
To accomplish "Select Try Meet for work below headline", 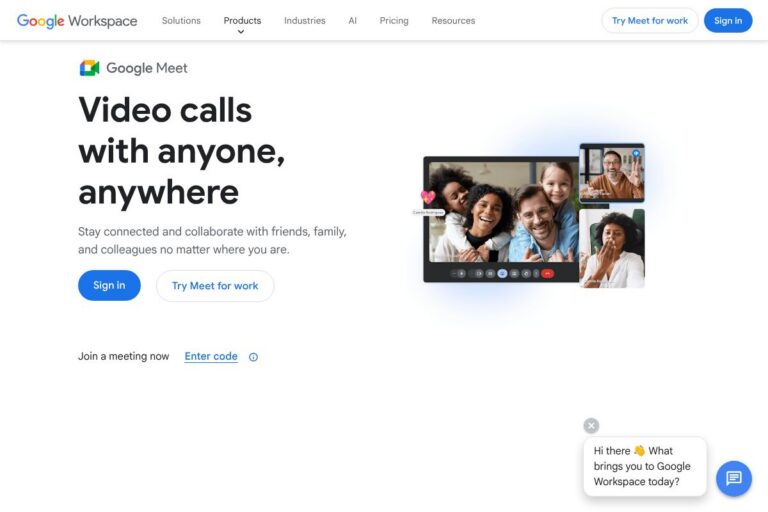I will [215, 286].
